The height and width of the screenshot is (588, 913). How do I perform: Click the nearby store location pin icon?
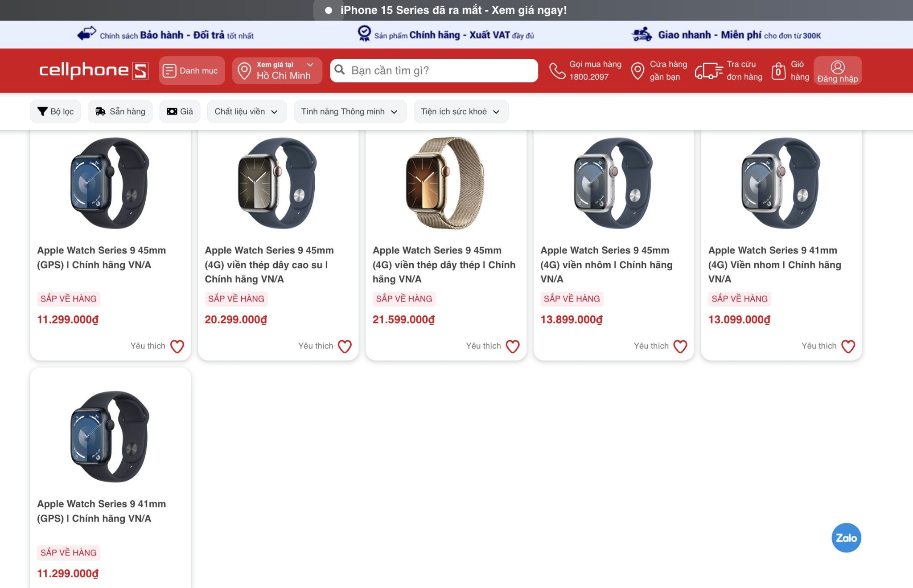tap(637, 71)
